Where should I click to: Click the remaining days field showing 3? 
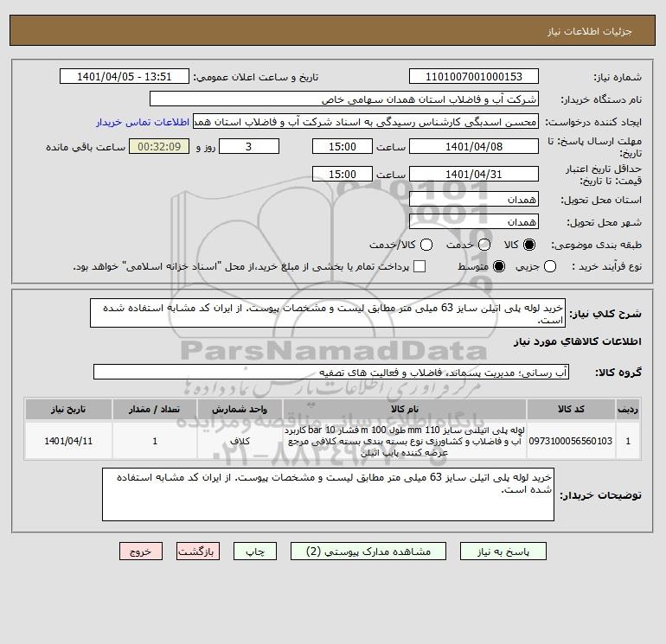click(249, 147)
